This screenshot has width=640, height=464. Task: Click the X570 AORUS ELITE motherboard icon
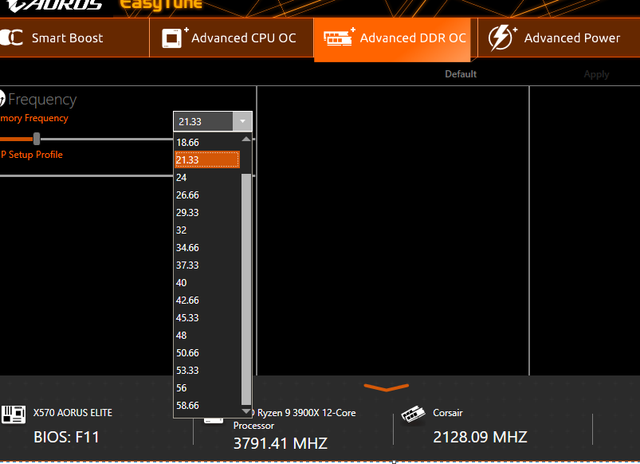coord(13,415)
